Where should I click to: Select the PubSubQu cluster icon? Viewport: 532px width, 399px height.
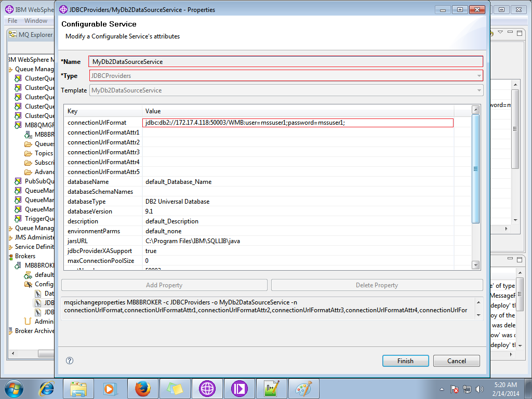click(x=18, y=181)
